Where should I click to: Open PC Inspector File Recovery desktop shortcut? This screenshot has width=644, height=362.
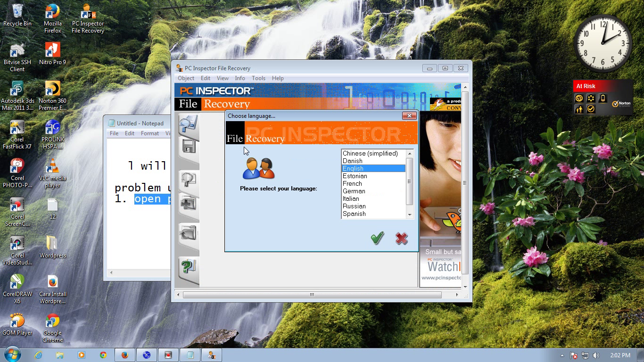pos(88,19)
